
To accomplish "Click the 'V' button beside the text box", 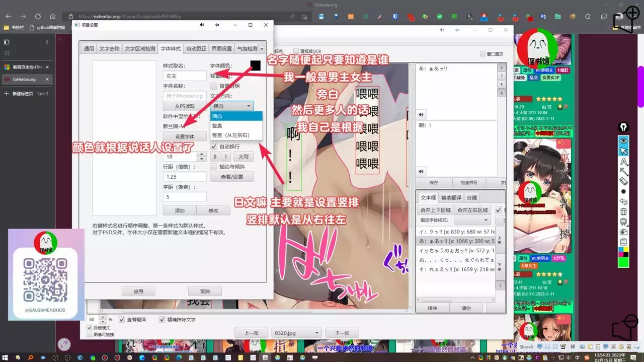I will pos(501,67).
